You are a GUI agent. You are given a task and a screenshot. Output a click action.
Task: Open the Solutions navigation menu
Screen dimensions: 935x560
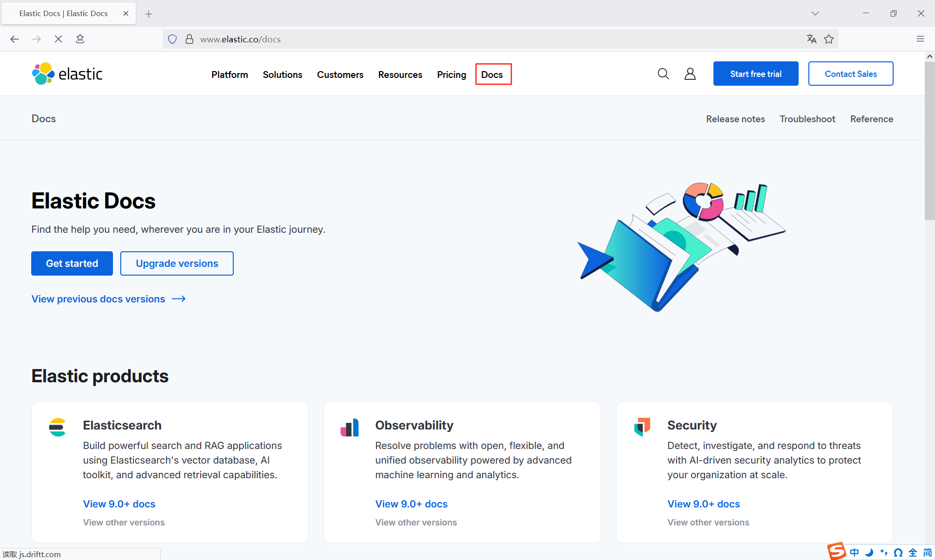pos(282,75)
